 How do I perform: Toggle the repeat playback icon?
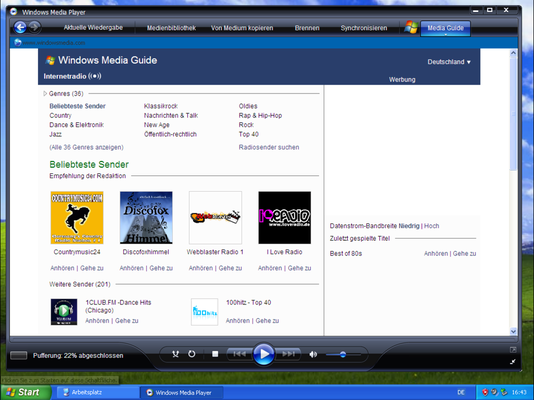coord(192,354)
